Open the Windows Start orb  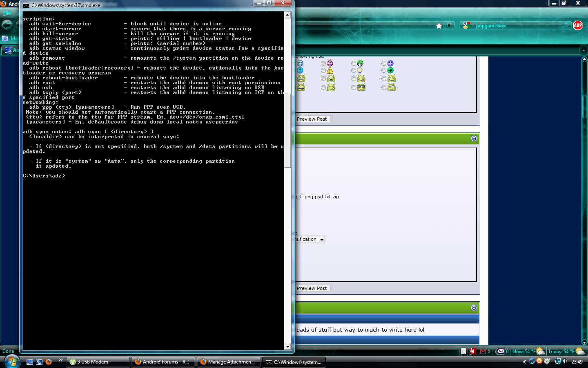(11, 361)
